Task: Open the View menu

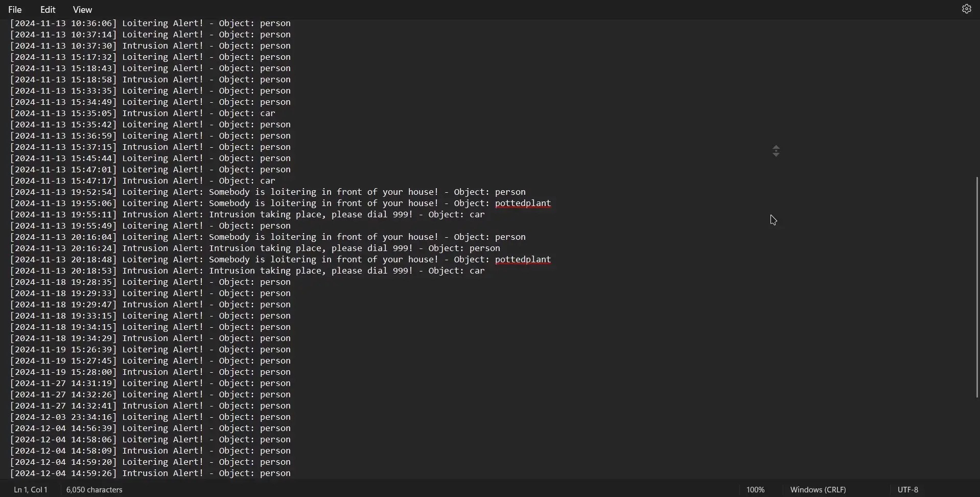Action: click(83, 10)
